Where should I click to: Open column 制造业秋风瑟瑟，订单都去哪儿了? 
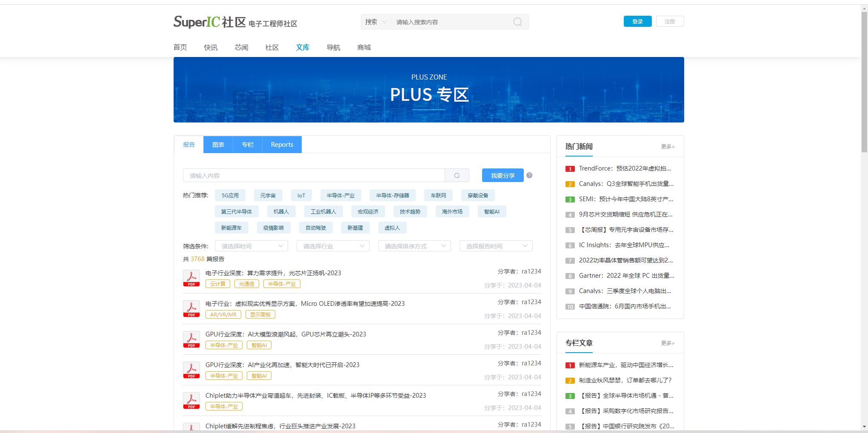click(x=625, y=380)
